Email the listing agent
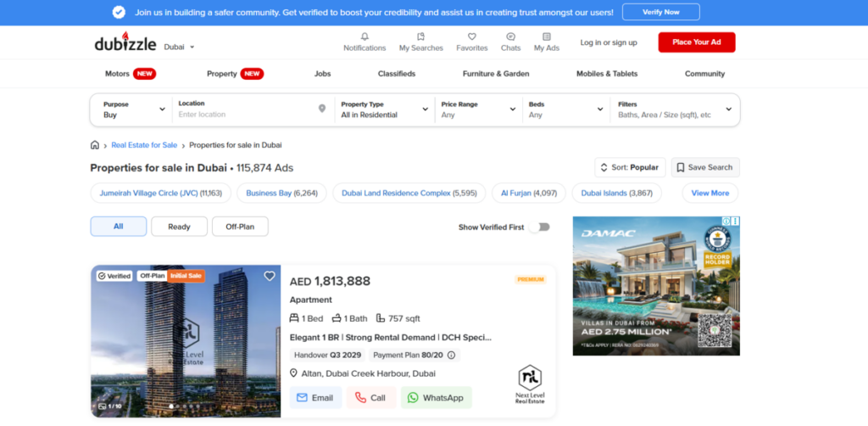 (x=315, y=398)
